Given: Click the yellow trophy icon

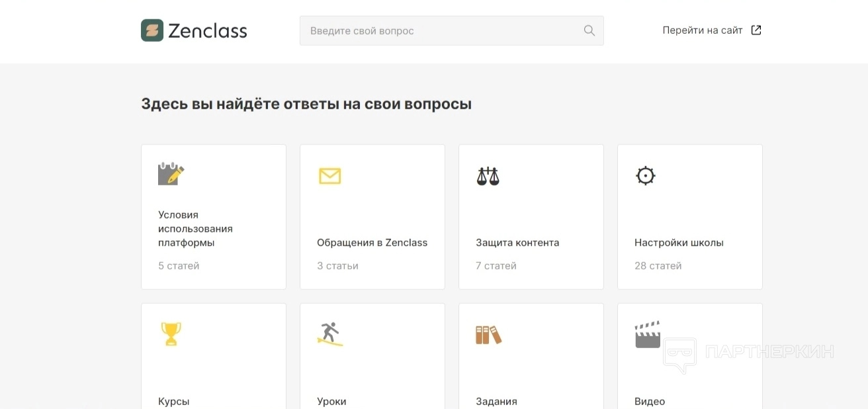Looking at the screenshot, I should click(171, 334).
